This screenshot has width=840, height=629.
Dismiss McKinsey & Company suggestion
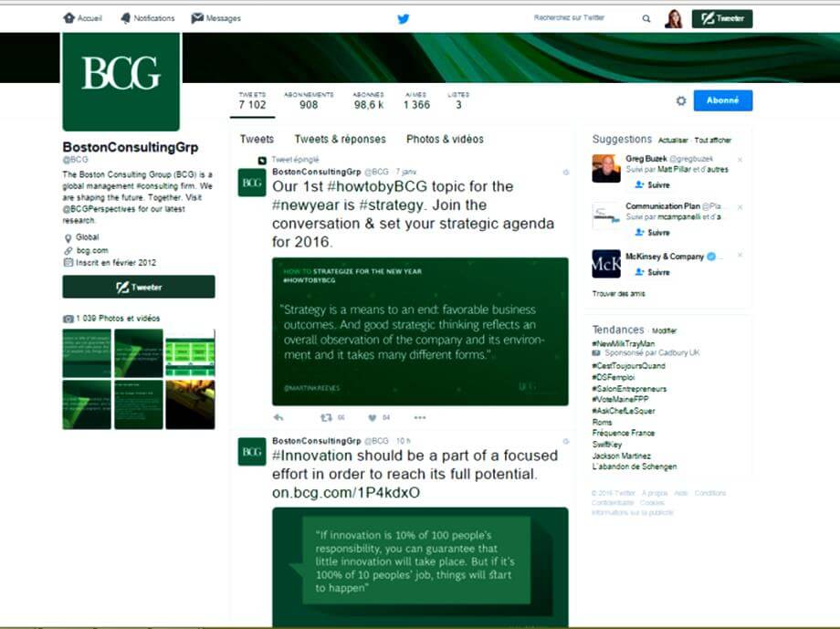pos(740,255)
